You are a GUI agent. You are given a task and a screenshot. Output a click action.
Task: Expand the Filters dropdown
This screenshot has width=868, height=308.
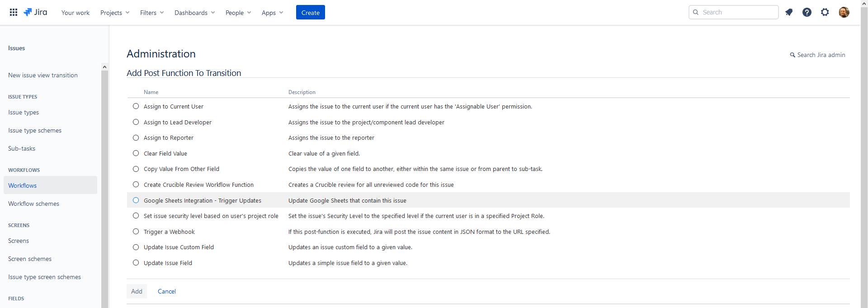[x=152, y=13]
